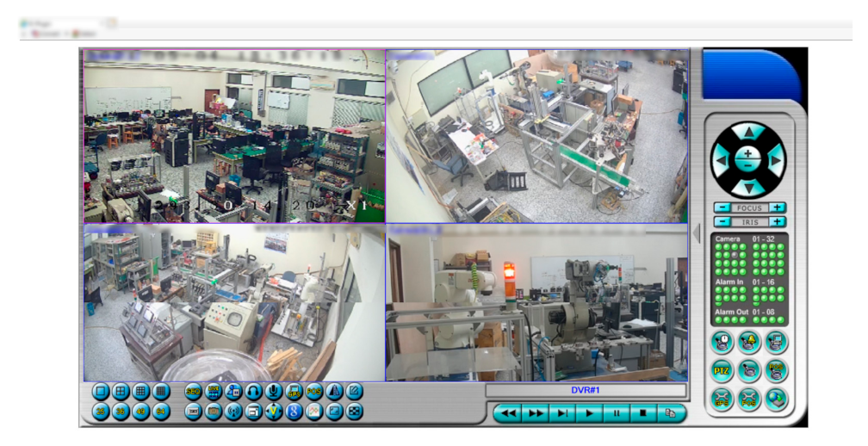This screenshot has width=868, height=446.
Task: Select the top-left classroom camera feed
Action: [x=234, y=136]
